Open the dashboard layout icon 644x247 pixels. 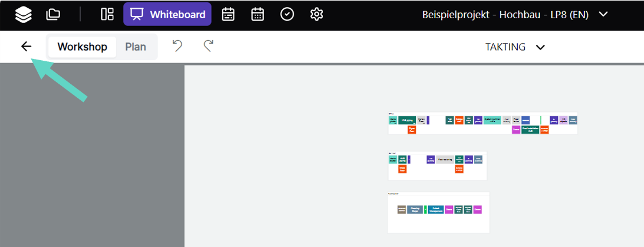pos(107,14)
